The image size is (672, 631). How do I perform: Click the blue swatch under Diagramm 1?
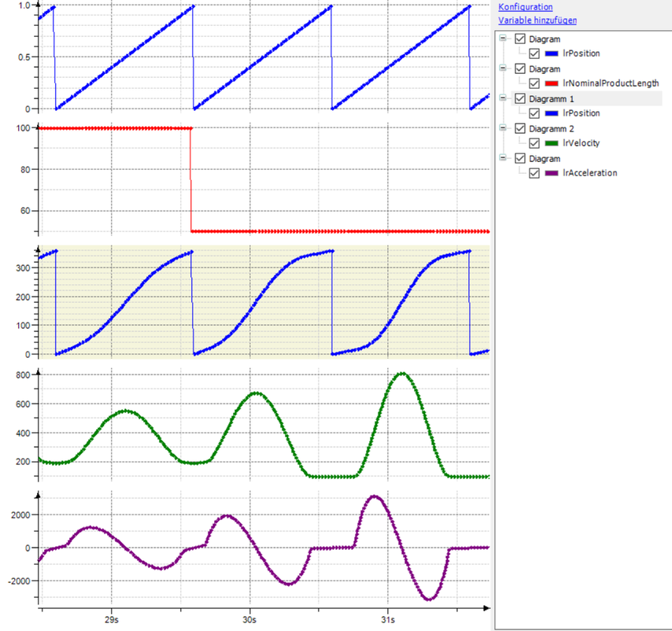[551, 113]
